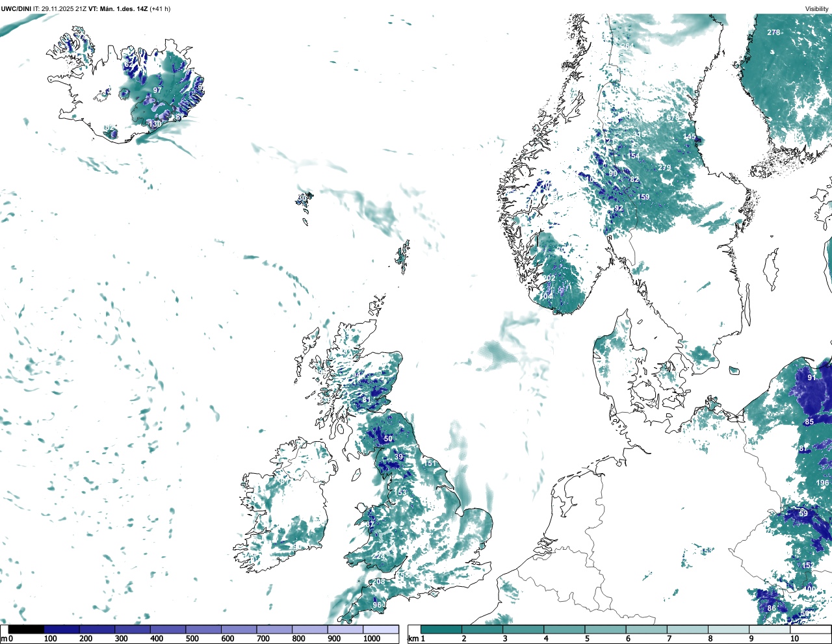832x644 pixels.
Task: Click the 'Visibility' title in the top-right corner
Action: pos(817,8)
